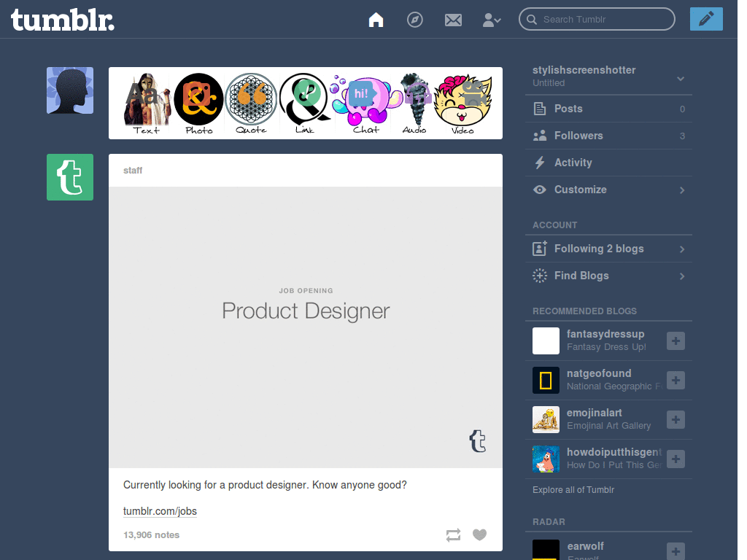Create a new Audio post
Image resolution: width=747 pixels, height=560 pixels.
pyautogui.click(x=415, y=104)
